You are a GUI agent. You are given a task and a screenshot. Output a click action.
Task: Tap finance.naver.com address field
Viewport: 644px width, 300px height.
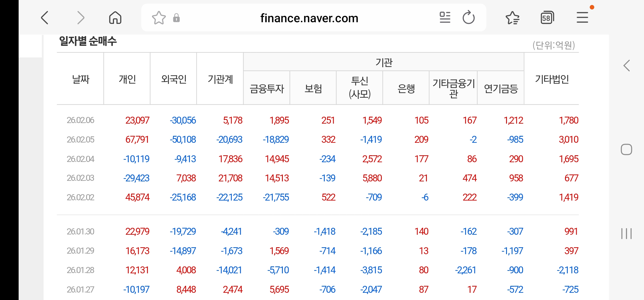[309, 18]
